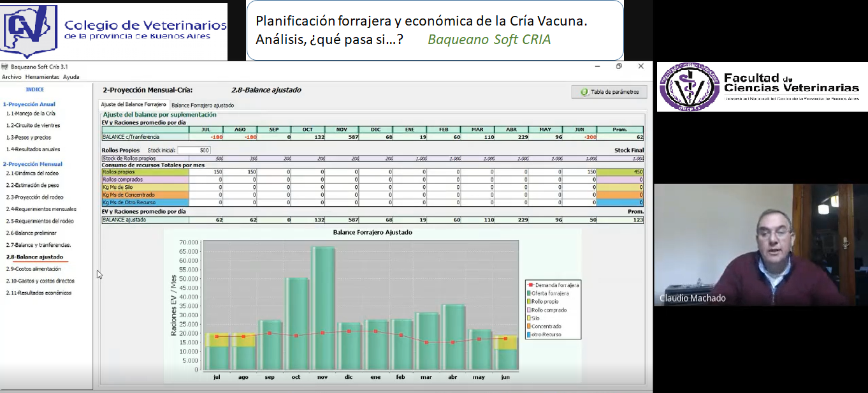Switch to Balance Forrajero ajustado tab
The width and height of the screenshot is (868, 393).
[203, 105]
